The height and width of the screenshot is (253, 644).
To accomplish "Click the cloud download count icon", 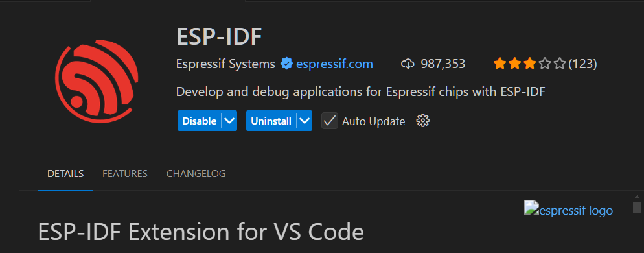I will pyautogui.click(x=407, y=64).
